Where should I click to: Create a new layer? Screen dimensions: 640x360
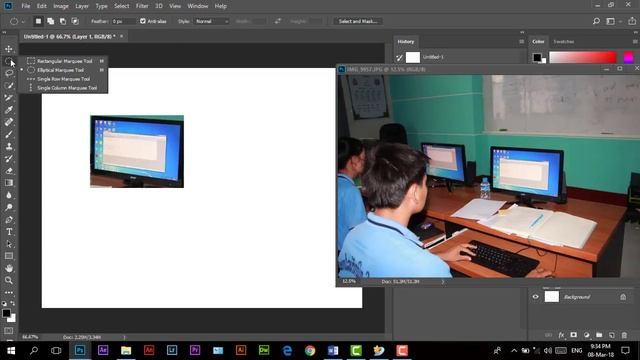click(611, 335)
